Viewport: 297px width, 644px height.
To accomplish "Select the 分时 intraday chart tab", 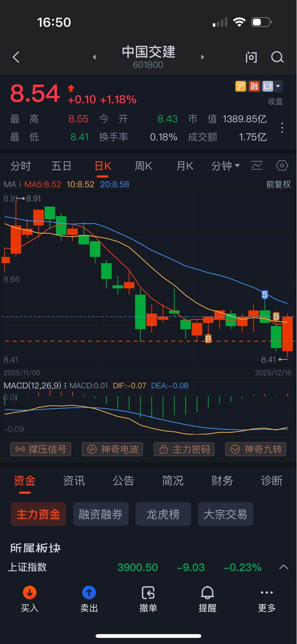I will coord(20,166).
